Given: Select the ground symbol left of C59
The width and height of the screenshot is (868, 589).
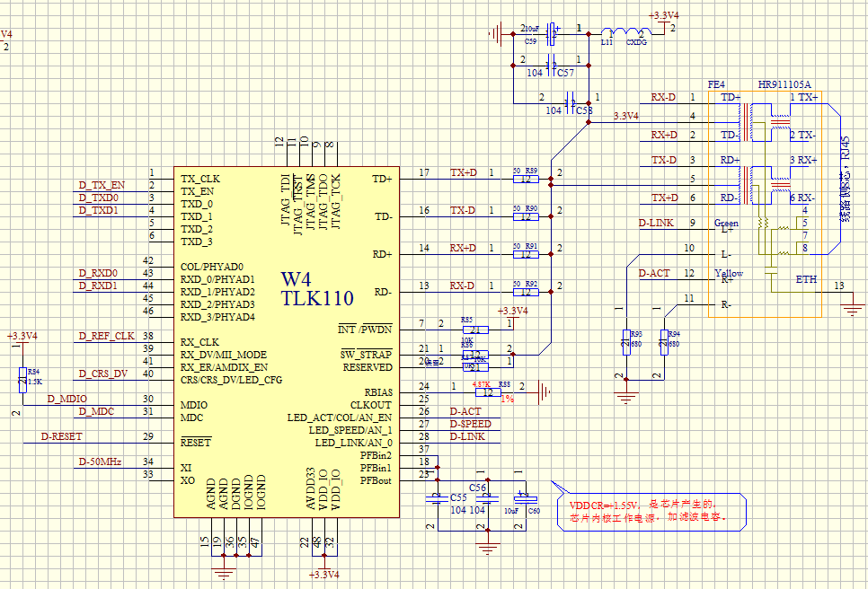Looking at the screenshot, I should click(x=496, y=34).
